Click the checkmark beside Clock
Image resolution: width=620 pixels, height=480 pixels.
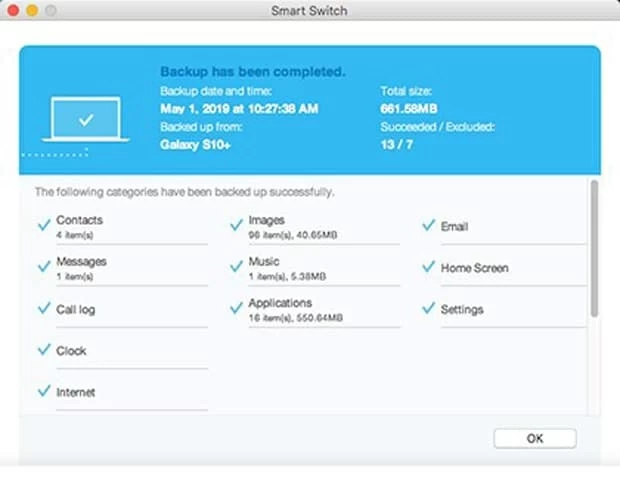[44, 350]
